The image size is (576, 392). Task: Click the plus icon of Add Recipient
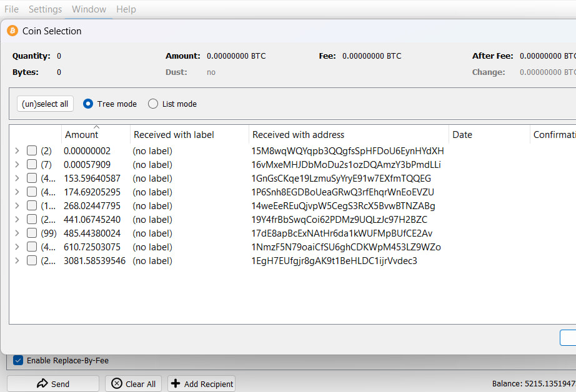[x=176, y=383]
